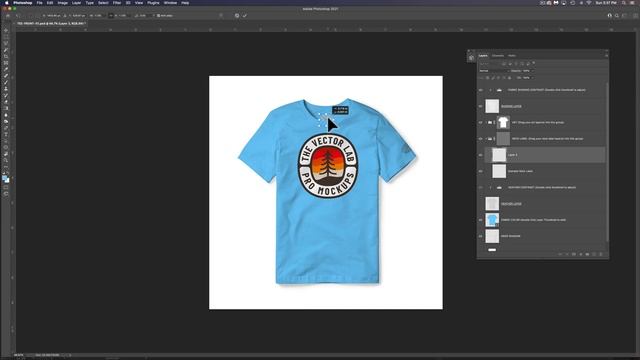Click the width value field in options bar
This screenshot has height=360, width=640.
(x=97, y=16)
